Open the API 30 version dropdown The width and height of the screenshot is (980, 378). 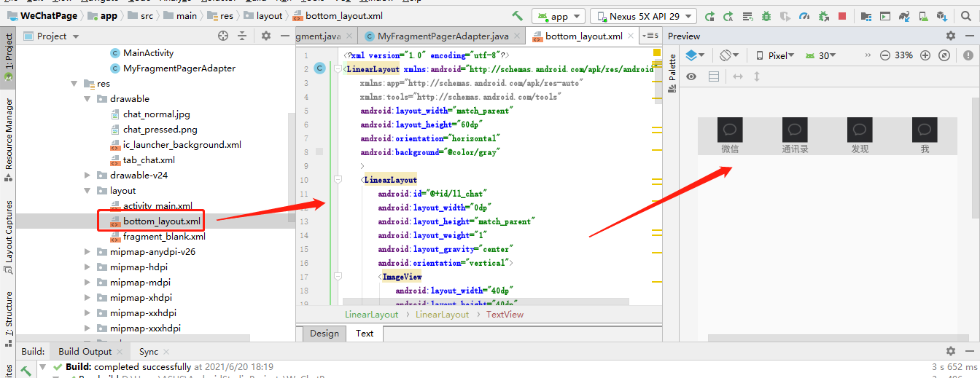tap(820, 55)
